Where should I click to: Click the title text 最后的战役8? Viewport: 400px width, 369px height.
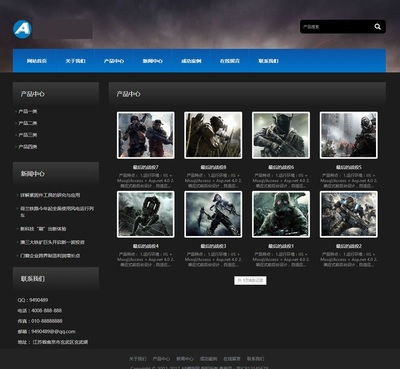click(213, 167)
